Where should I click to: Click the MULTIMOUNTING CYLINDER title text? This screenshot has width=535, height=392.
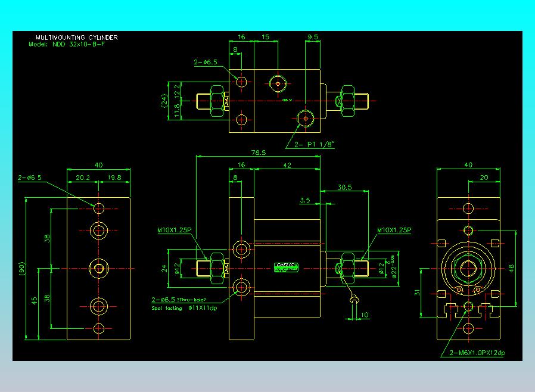77,38
